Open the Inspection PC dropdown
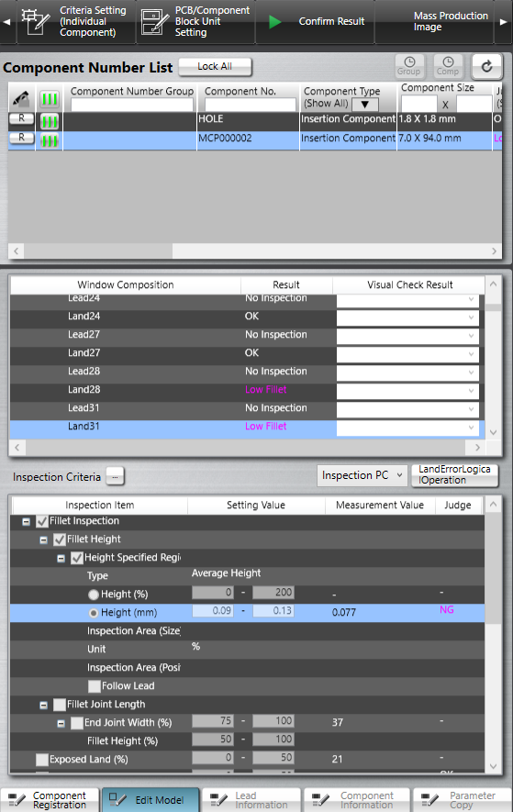Viewport: 513px width, 812px height. point(362,475)
